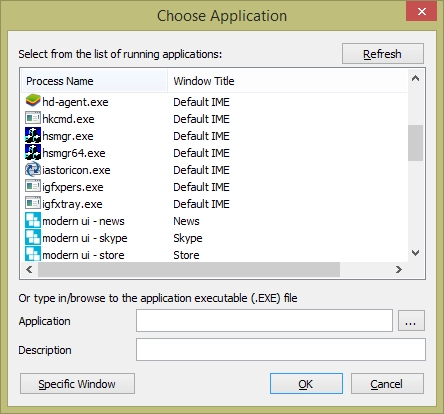Image resolution: width=444 pixels, height=414 pixels.
Task: Open the Specific Window option
Action: coord(77,384)
